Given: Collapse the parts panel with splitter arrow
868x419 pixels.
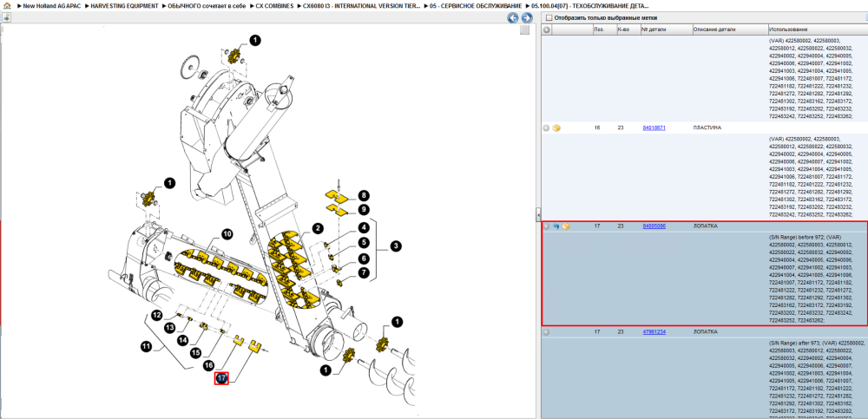Looking at the screenshot, I should [x=537, y=214].
